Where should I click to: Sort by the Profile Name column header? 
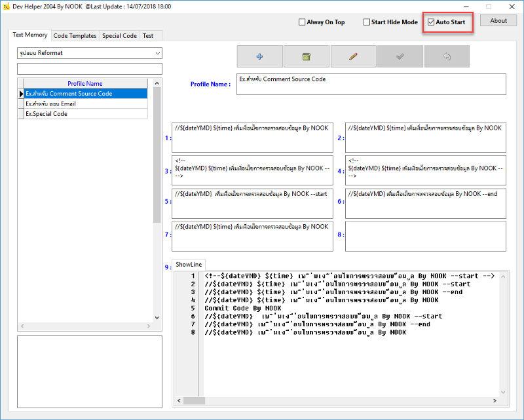pyautogui.click(x=85, y=84)
